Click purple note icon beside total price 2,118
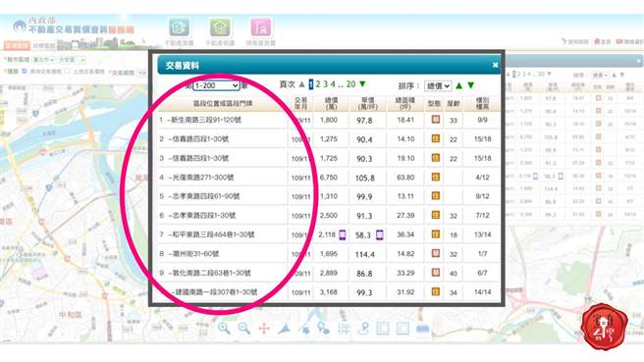This screenshot has height=362, width=644. [342, 234]
